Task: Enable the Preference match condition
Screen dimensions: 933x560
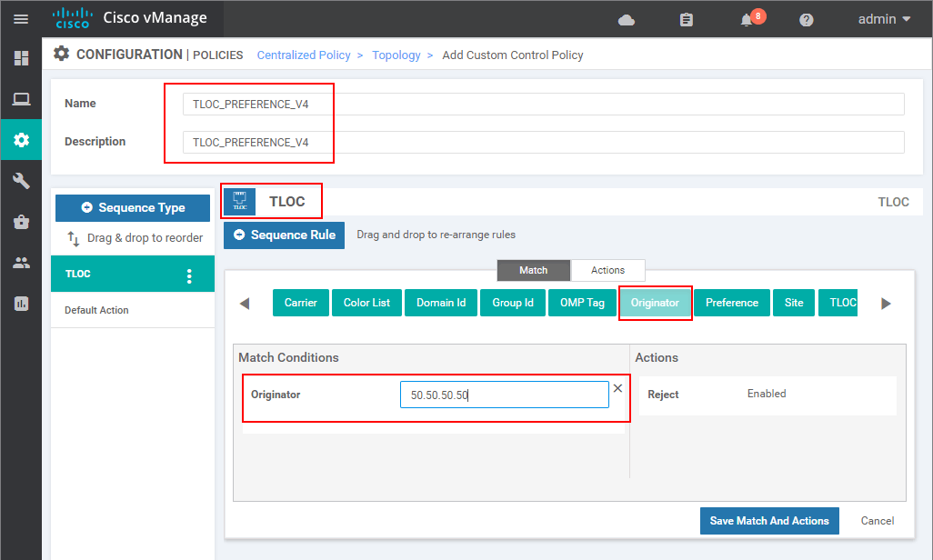Action: (731, 302)
